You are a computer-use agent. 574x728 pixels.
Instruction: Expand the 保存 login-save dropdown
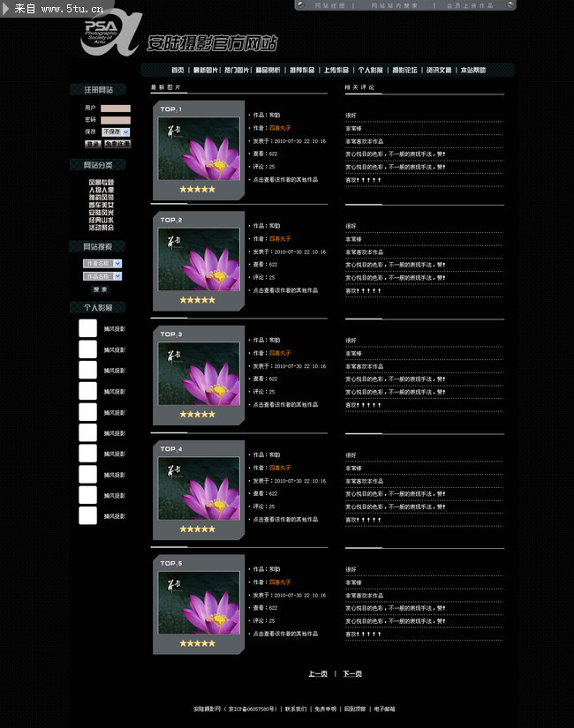[116, 131]
